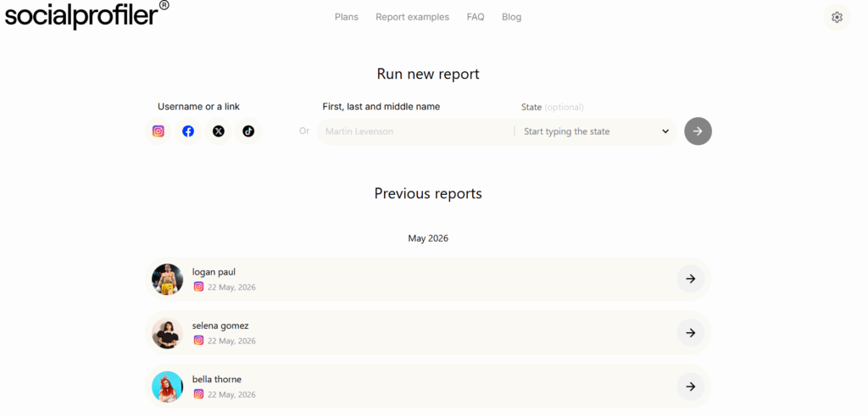
Task: Expand the state dropdown chevron
Action: point(665,131)
